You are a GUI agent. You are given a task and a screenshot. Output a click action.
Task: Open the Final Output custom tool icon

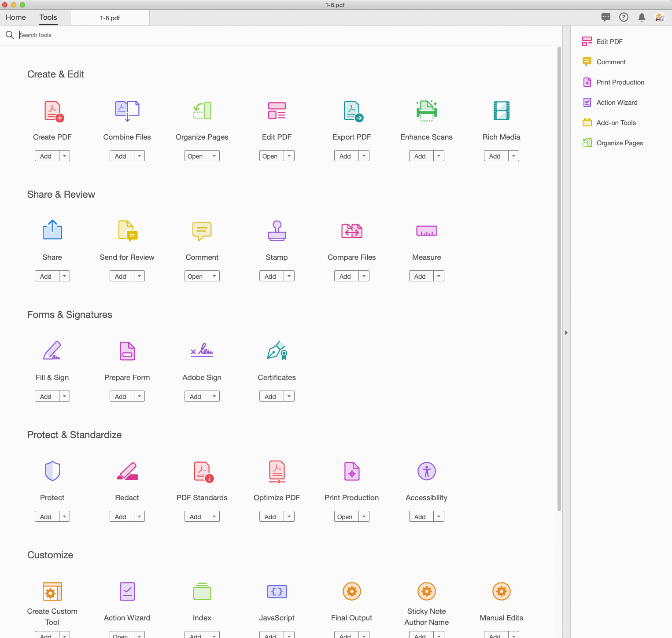(352, 591)
